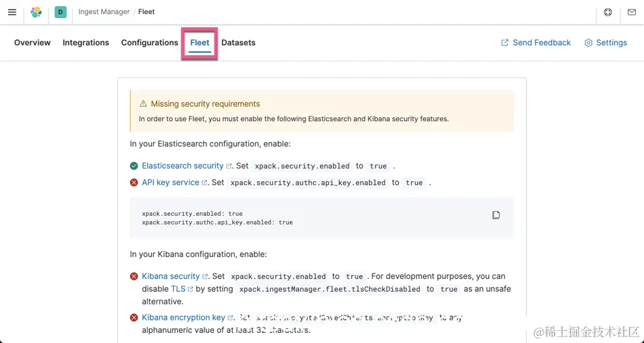The image size is (644, 343).
Task: Click red cross beside Kibana encryption key
Action: tap(134, 318)
